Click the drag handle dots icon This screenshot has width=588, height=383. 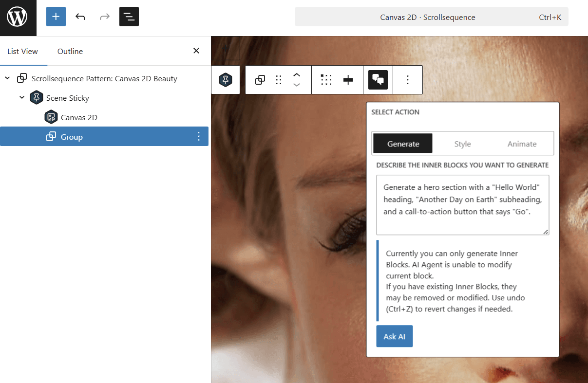tap(279, 80)
